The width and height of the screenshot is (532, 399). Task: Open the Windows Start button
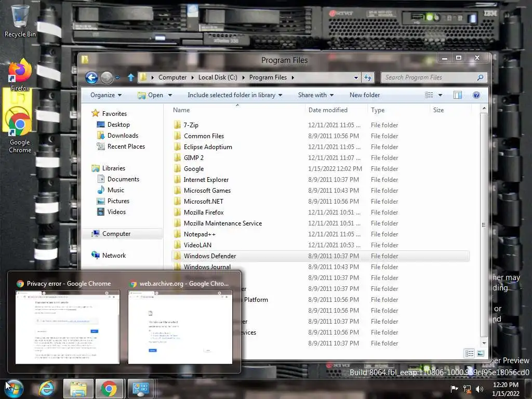(x=14, y=389)
